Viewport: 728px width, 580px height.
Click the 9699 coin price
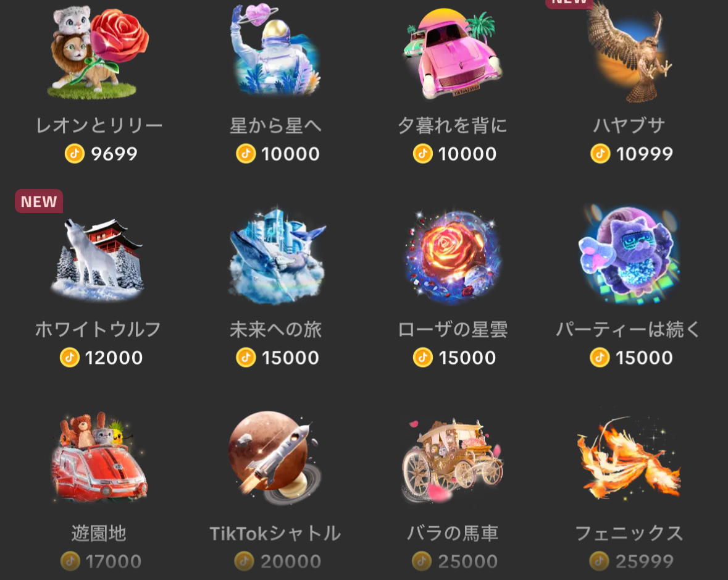[114, 154]
